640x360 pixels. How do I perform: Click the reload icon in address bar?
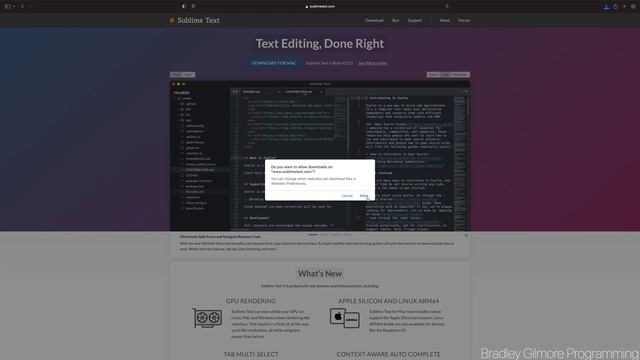447,6
